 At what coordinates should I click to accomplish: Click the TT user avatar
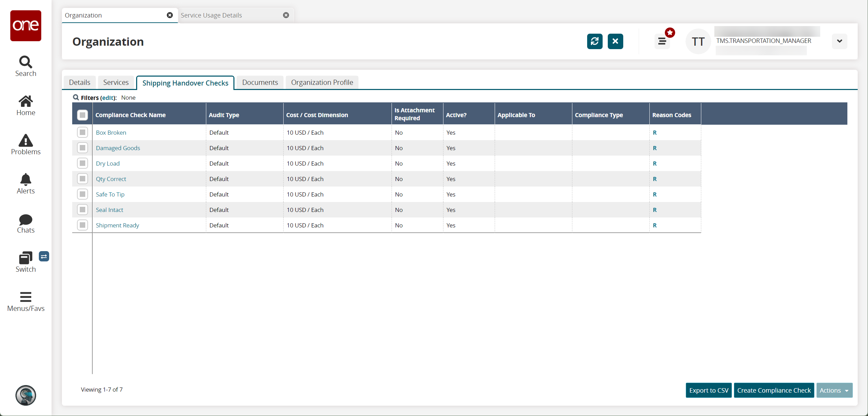point(698,42)
